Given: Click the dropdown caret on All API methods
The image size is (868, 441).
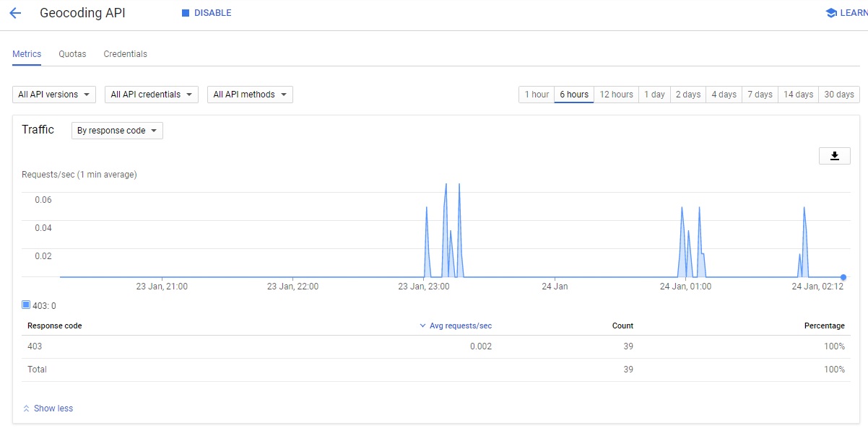Looking at the screenshot, I should coord(283,94).
